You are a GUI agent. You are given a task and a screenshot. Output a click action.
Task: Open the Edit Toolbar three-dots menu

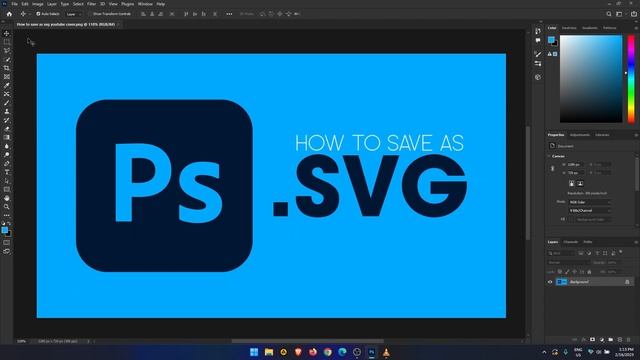(x=7, y=215)
